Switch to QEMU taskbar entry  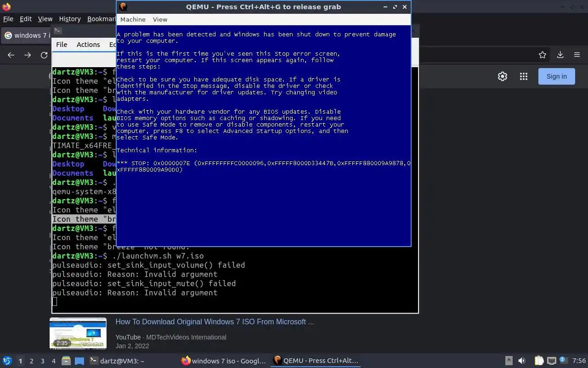[316, 361]
